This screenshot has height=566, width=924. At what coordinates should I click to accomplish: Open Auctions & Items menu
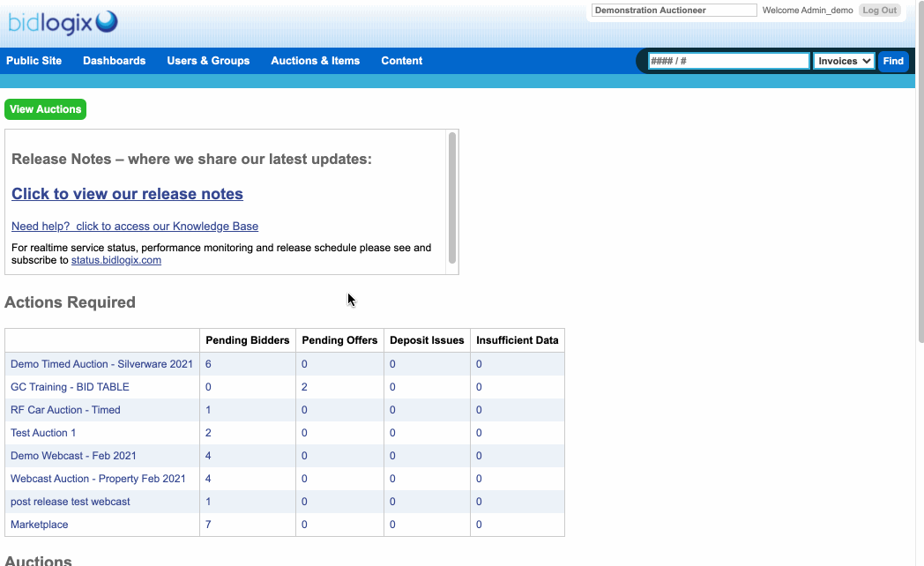pos(316,61)
